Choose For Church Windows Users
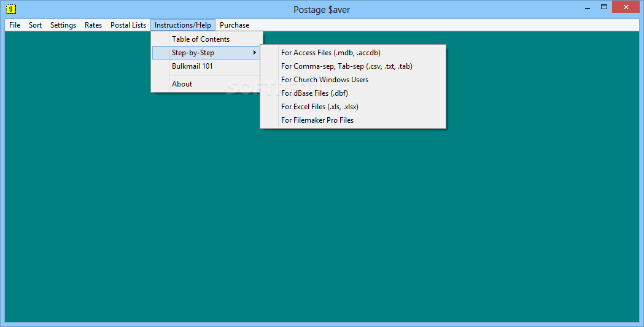This screenshot has width=644, height=327. pos(353,80)
